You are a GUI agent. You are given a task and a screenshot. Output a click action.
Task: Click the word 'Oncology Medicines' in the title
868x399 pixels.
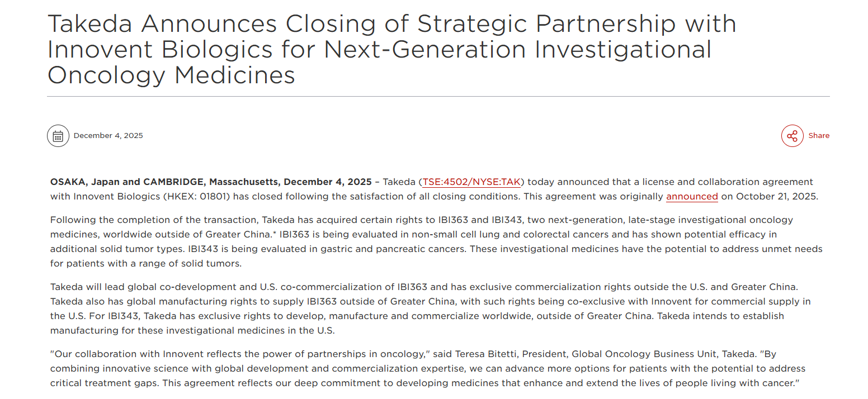(171, 75)
